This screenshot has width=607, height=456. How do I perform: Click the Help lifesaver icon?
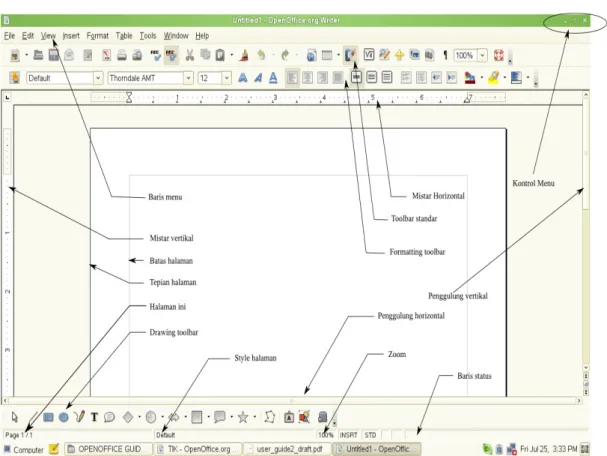[x=499, y=55]
